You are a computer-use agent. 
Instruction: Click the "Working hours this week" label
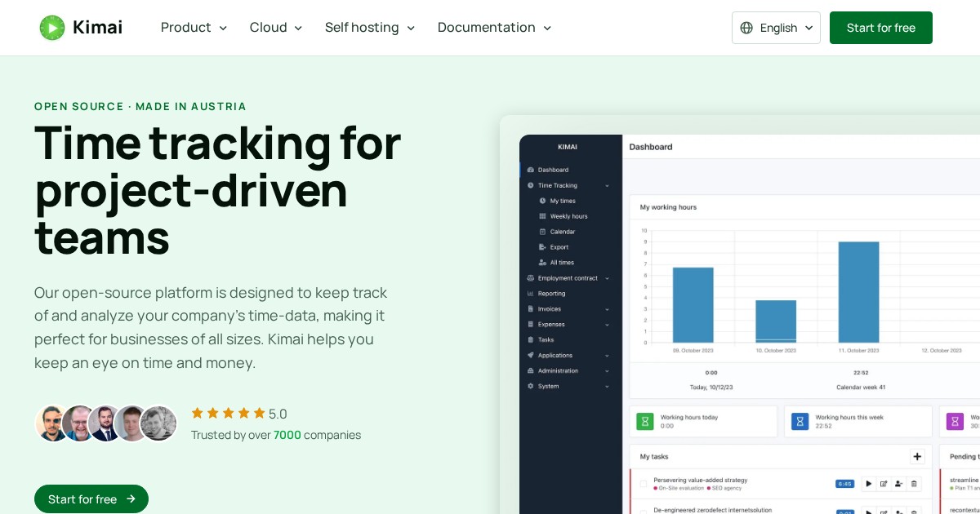click(x=849, y=417)
